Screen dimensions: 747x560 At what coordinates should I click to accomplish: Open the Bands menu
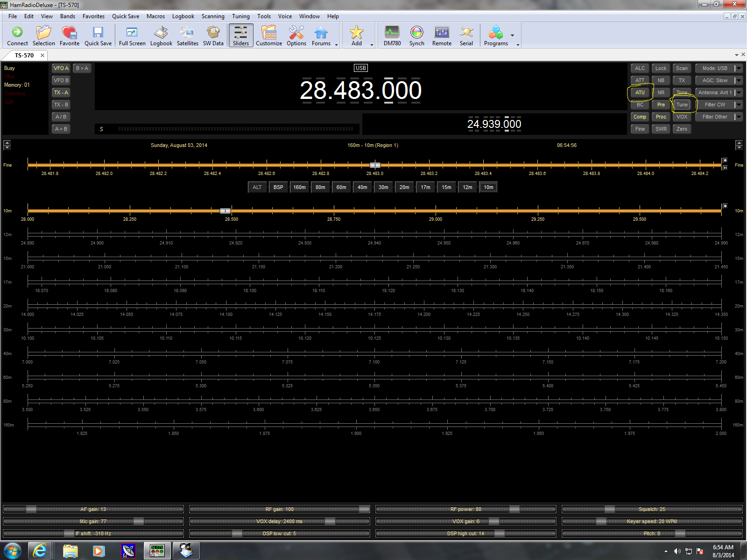[x=68, y=16]
